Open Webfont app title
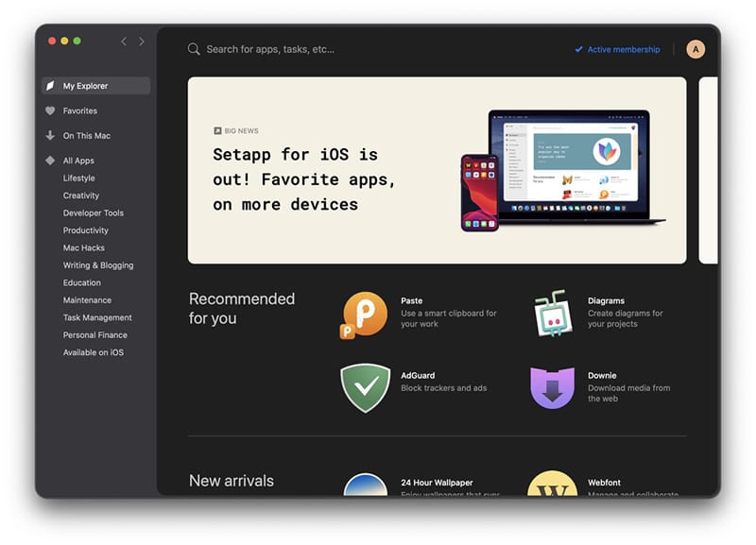The width and height of the screenshot is (756, 545). (604, 483)
